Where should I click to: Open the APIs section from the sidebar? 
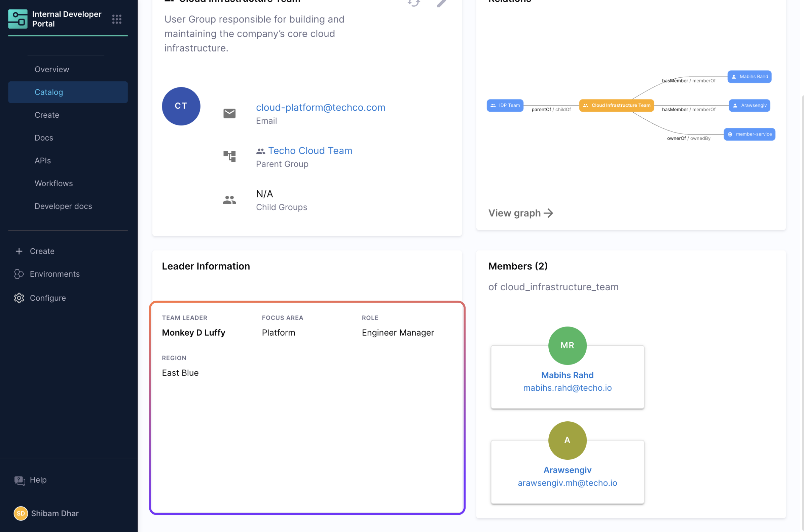click(x=43, y=160)
